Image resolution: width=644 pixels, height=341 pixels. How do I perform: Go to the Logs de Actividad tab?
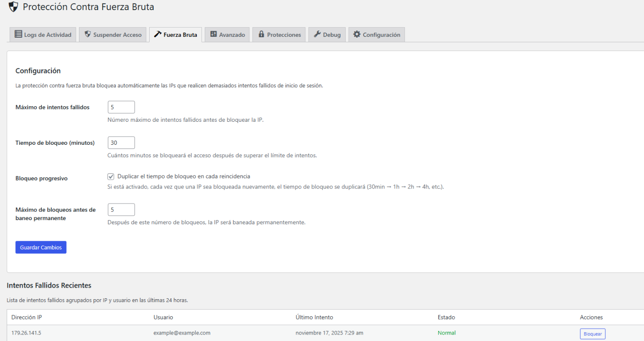click(43, 35)
